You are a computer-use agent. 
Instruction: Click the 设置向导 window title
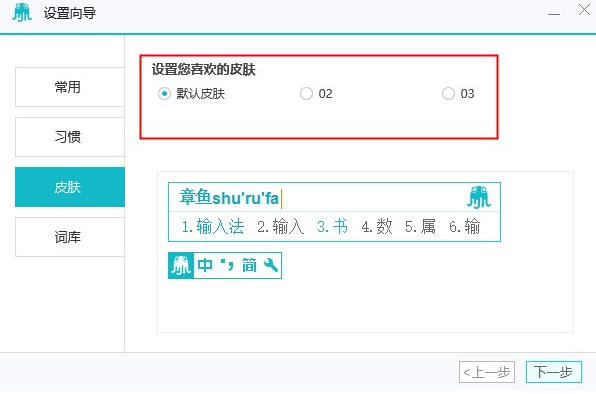(70, 13)
